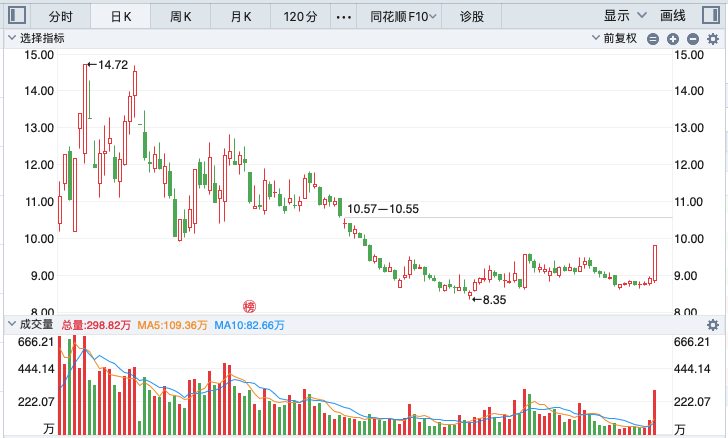Click left axis 12.00 price label

39,165
